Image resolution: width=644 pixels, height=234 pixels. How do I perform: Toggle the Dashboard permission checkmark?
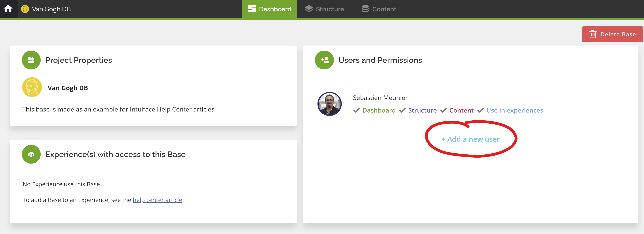click(357, 110)
